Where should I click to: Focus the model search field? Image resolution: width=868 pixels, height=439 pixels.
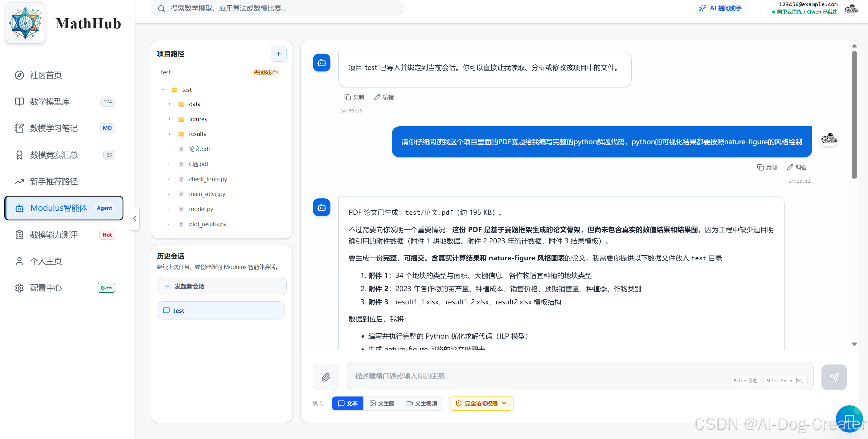click(276, 8)
